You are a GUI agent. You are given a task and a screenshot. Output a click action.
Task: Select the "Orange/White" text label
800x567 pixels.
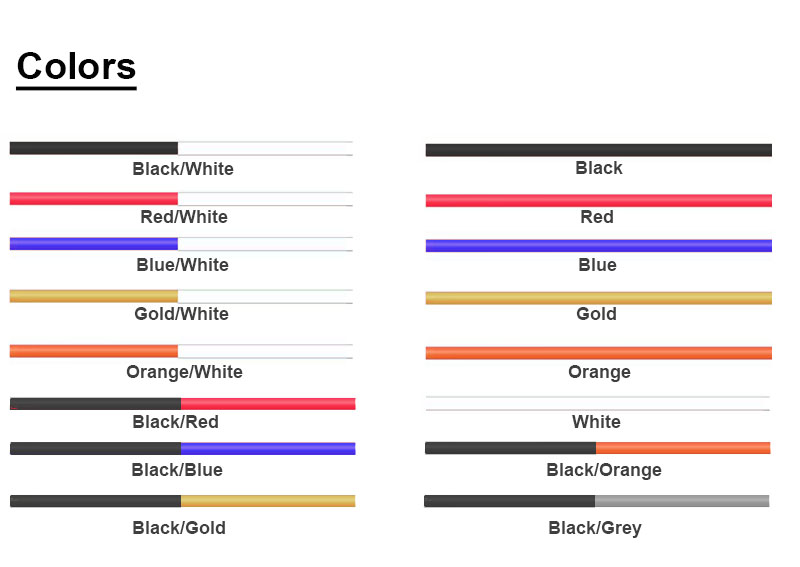coord(184,372)
